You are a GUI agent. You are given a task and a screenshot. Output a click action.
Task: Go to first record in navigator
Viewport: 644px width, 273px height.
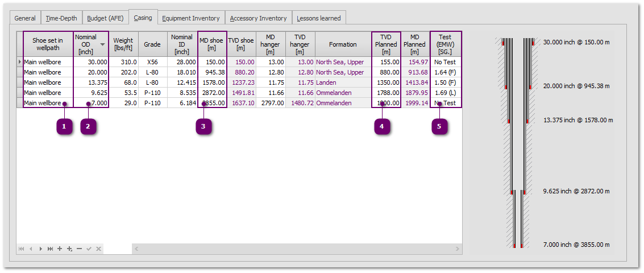[x=22, y=249]
